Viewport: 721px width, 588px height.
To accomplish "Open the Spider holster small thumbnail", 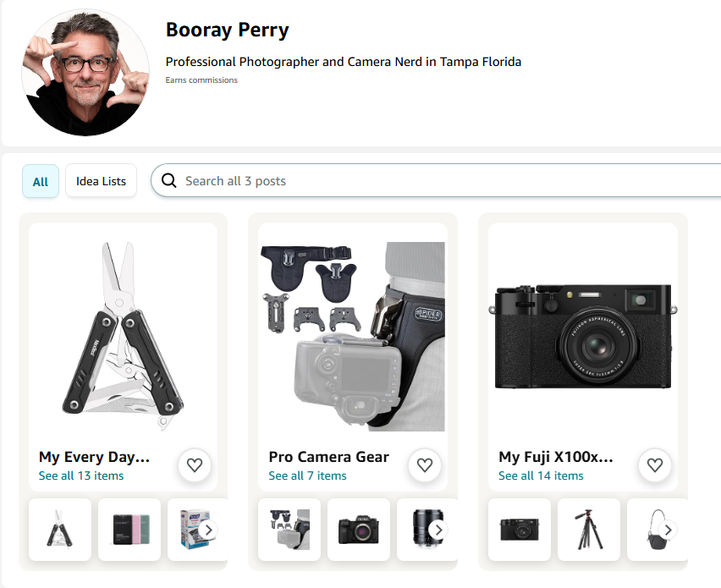I will click(x=289, y=530).
